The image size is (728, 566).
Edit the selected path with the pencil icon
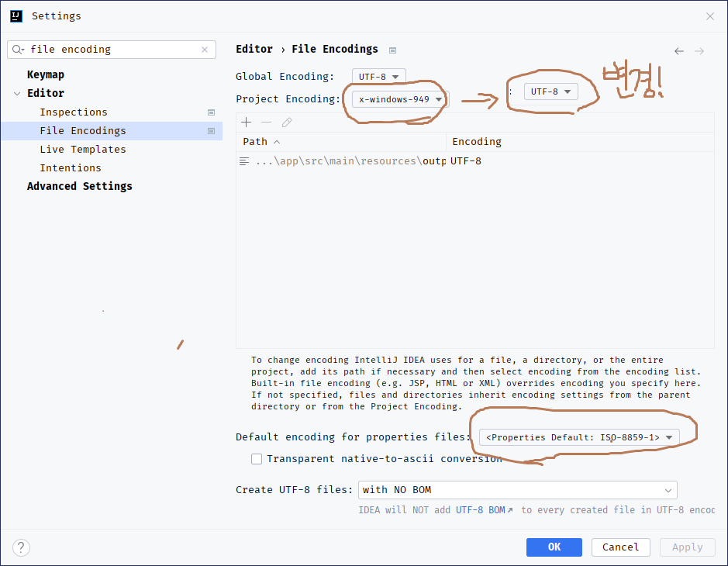[x=286, y=122]
